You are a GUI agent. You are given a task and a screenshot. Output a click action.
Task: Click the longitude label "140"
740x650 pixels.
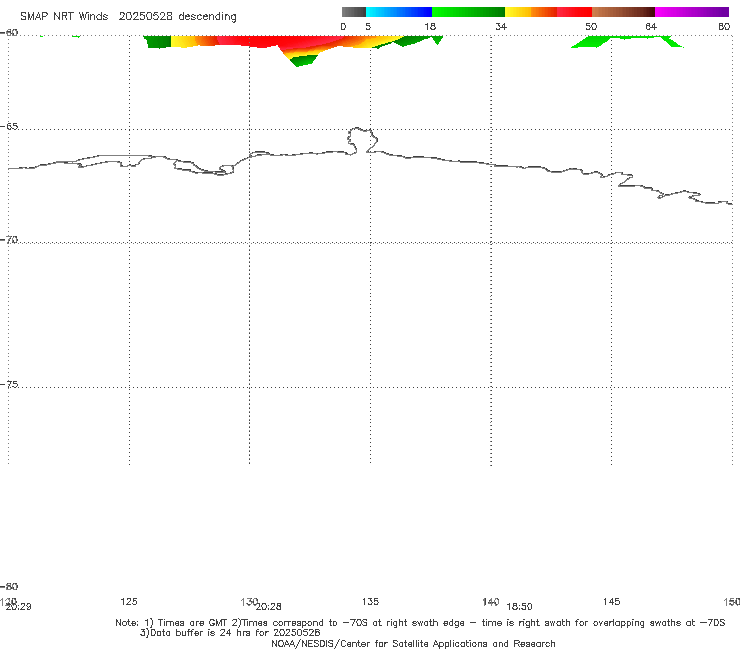click(491, 601)
